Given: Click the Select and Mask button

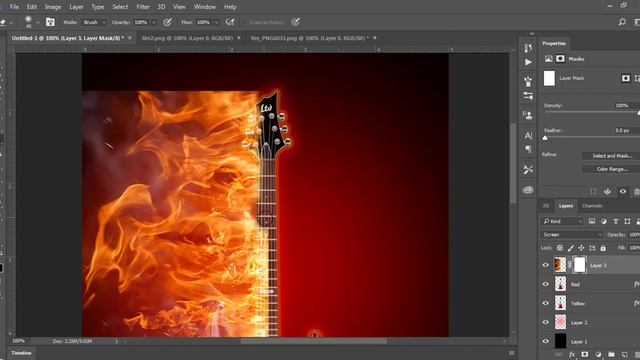Looking at the screenshot, I should pyautogui.click(x=612, y=156).
